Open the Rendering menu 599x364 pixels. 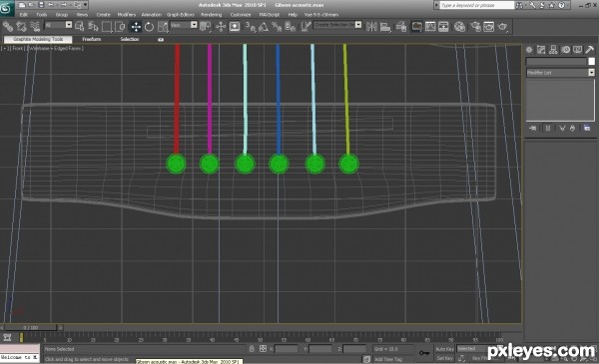tap(212, 15)
